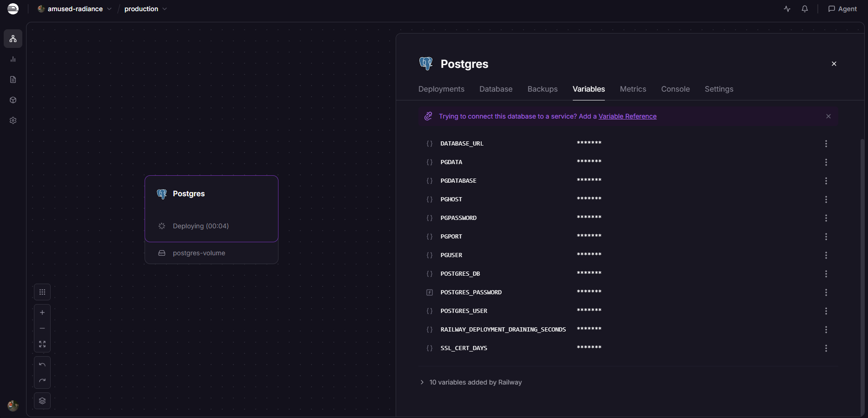Switch to the Settings tab
Viewport: 868px width, 418px height.
[719, 89]
